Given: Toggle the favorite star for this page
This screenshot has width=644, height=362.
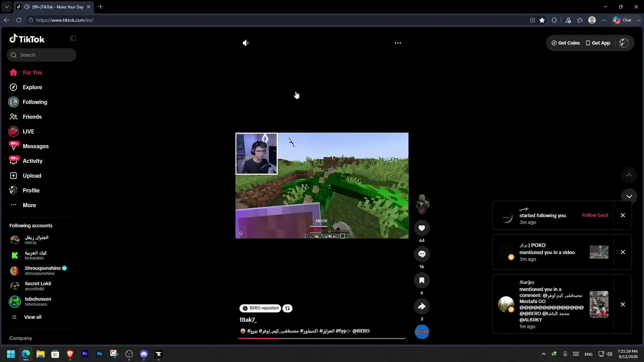Looking at the screenshot, I should pyautogui.click(x=542, y=20).
